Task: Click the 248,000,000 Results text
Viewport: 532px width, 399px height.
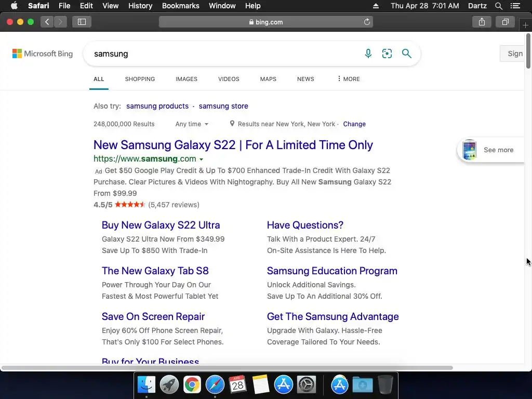Action: coord(124,124)
